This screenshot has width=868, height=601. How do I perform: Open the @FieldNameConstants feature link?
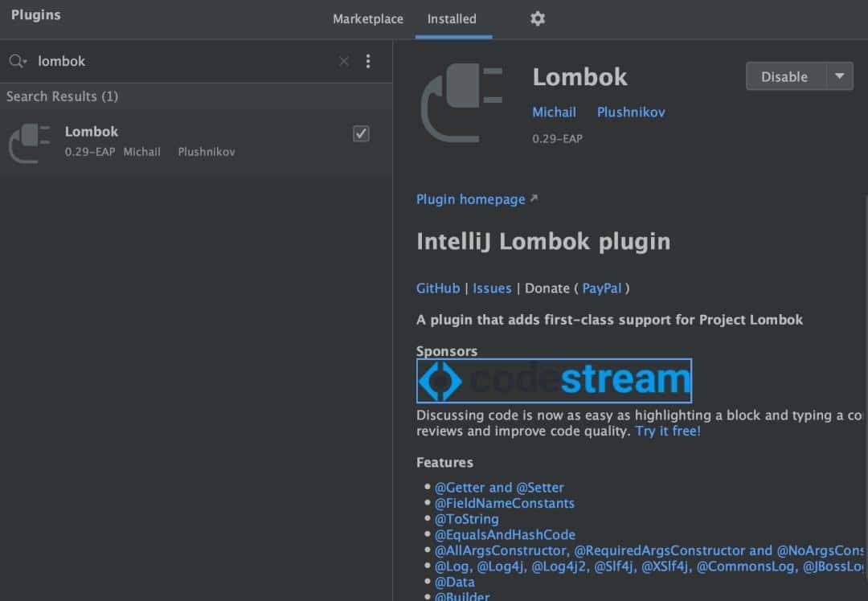[x=504, y=503]
